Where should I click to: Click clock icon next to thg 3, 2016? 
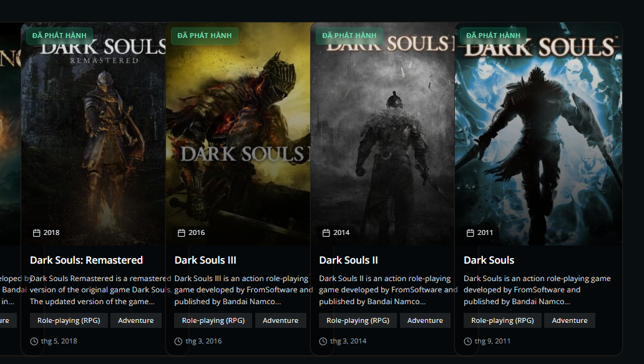(178, 341)
